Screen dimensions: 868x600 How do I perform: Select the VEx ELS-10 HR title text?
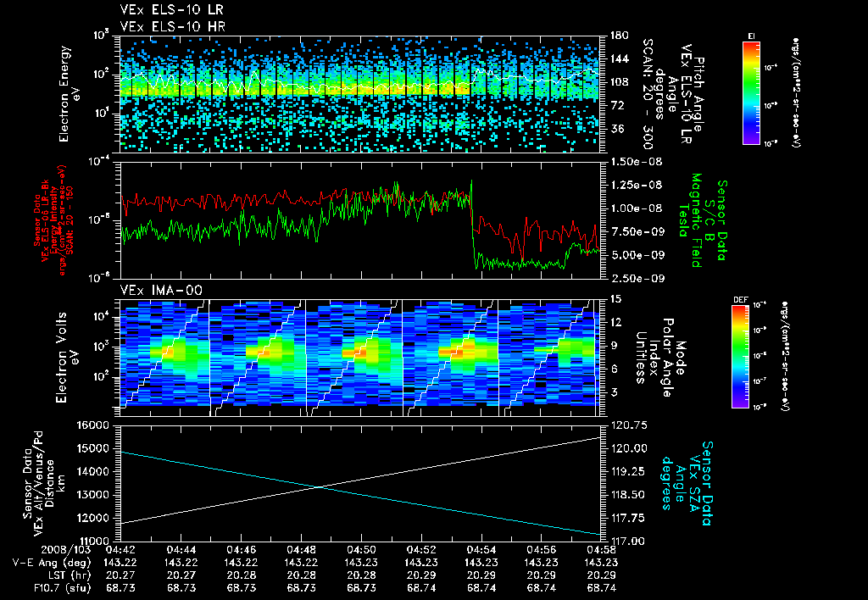pyautogui.click(x=172, y=26)
